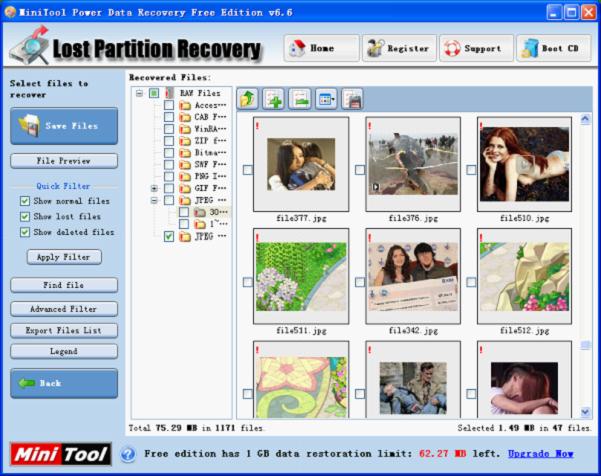Select the WinRA… folder icon

coord(185,129)
